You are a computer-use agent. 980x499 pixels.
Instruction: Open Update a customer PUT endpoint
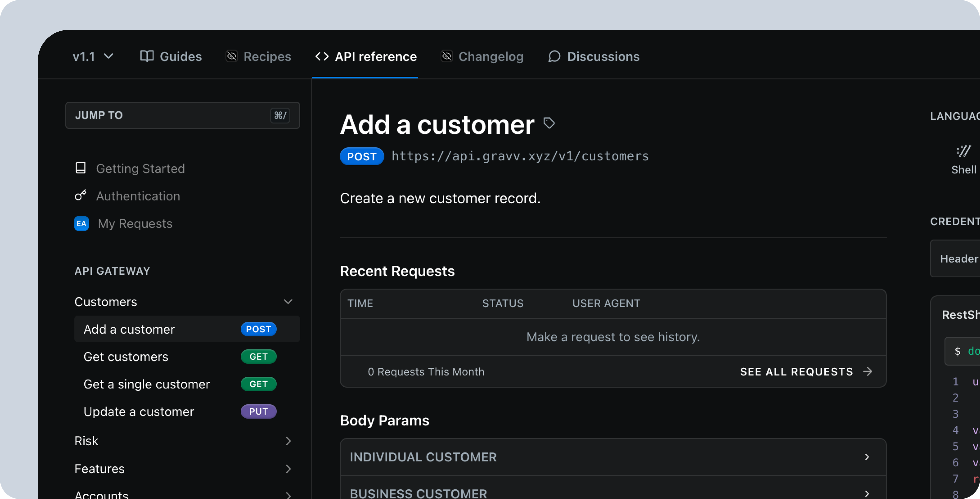click(139, 412)
